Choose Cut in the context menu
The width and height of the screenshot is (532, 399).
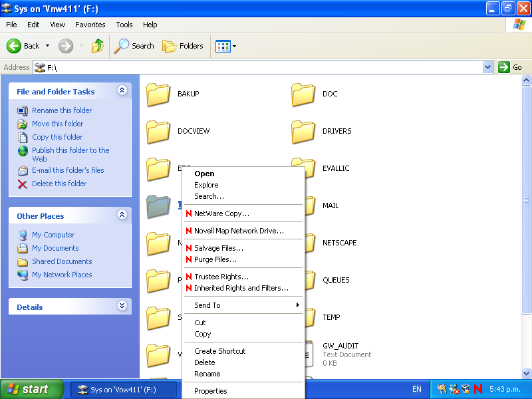(243, 323)
